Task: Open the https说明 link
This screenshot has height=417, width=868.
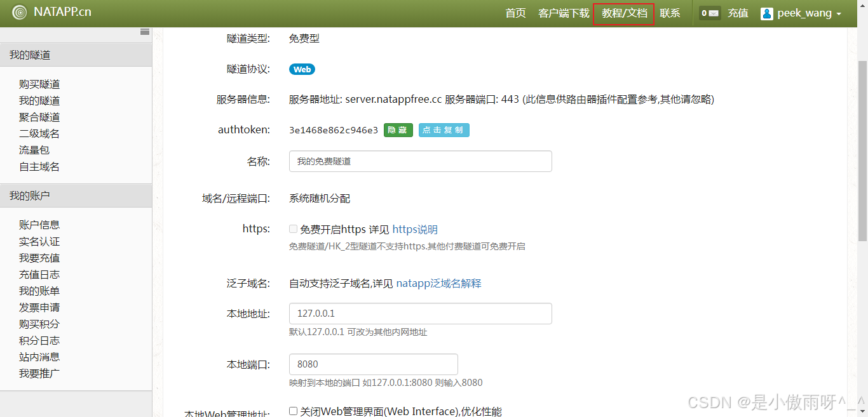Action: pos(415,230)
